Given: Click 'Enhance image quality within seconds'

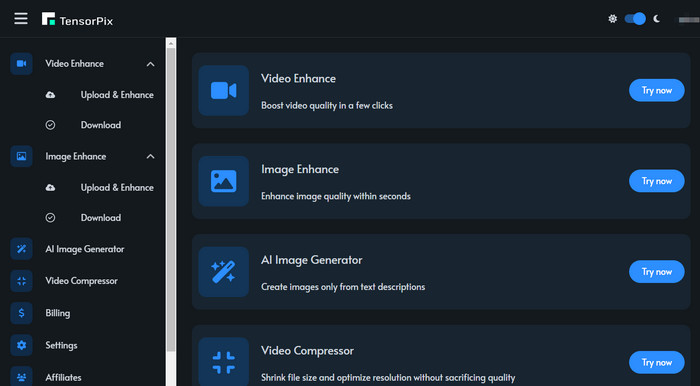Looking at the screenshot, I should coord(336,196).
